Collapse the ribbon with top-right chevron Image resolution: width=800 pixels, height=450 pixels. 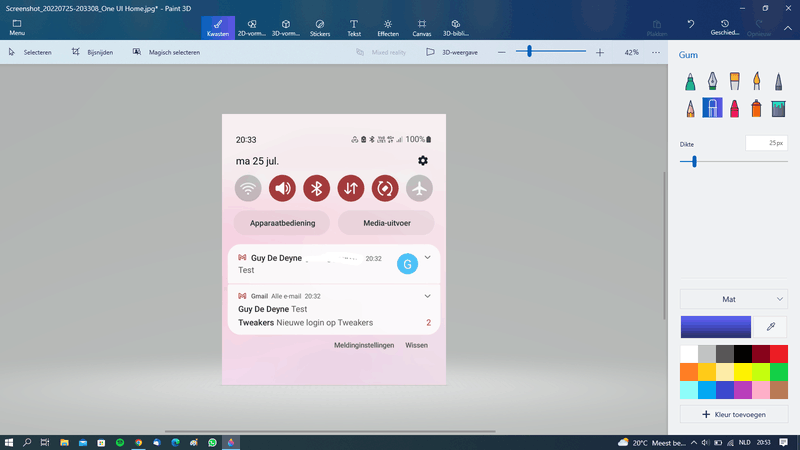788,28
